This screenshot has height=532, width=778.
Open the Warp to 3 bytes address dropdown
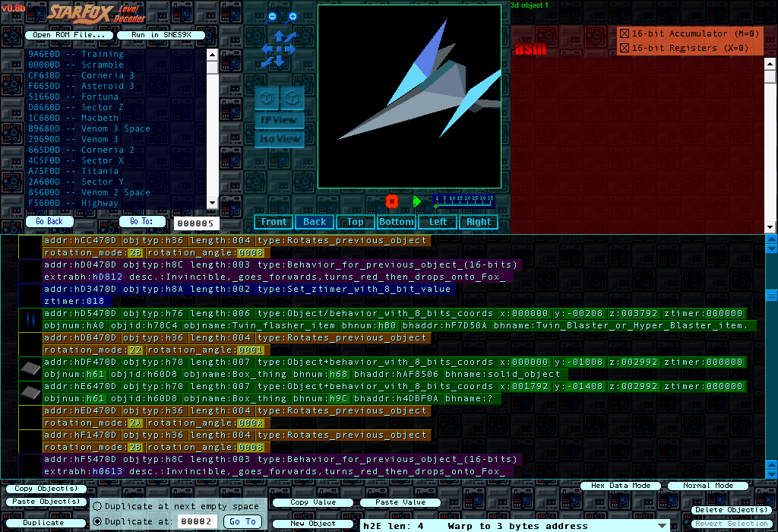(x=662, y=526)
